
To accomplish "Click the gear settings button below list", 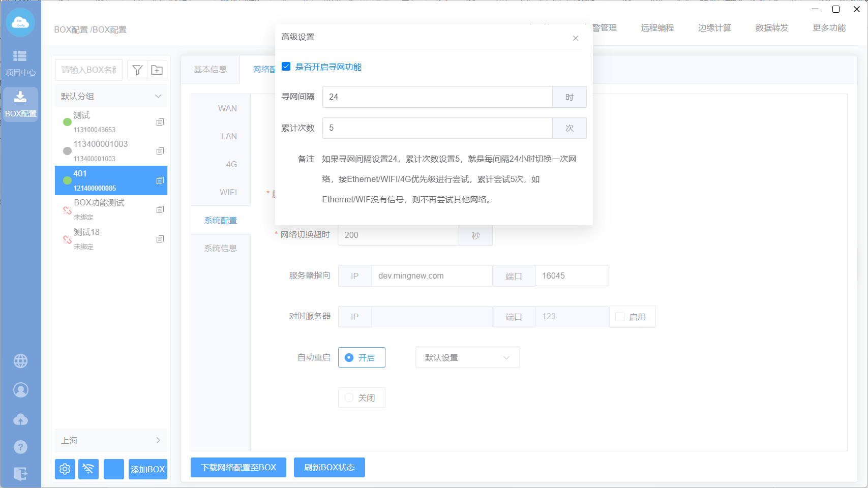I will coord(65,469).
